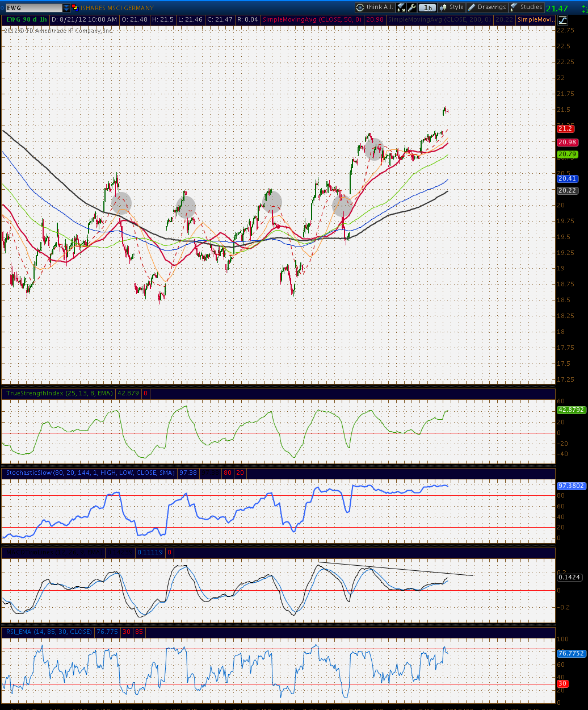Click the red 30 RSI level bubble
The width and height of the screenshot is (588, 710).
[x=563, y=684]
